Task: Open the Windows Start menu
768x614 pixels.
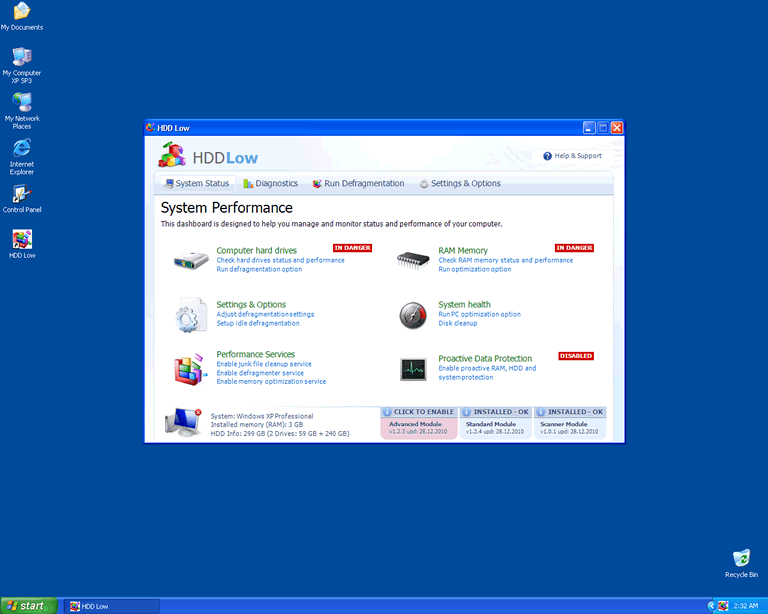Action: point(27,606)
